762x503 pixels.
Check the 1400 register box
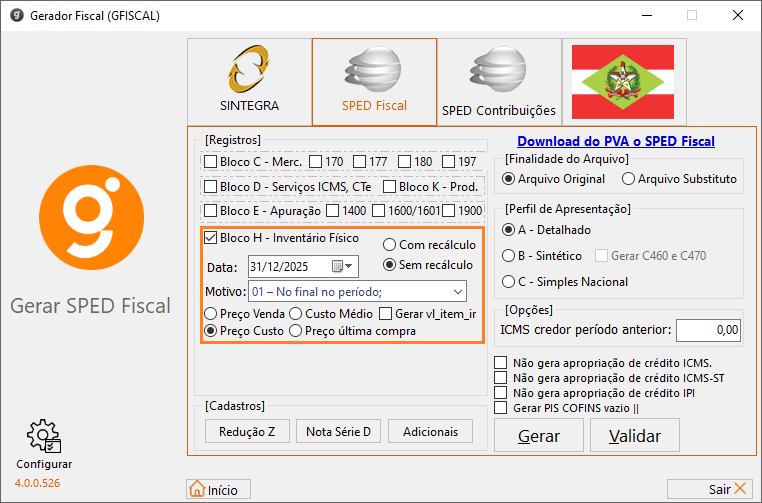pos(333,211)
